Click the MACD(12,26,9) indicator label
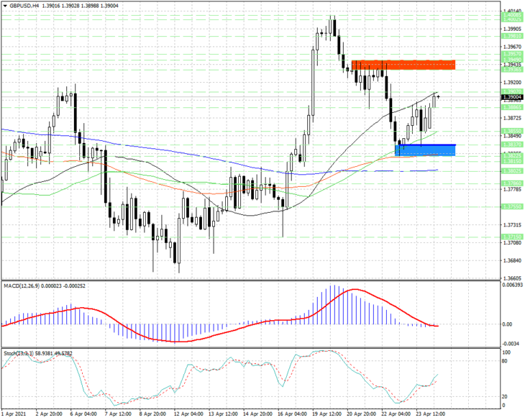The height and width of the screenshot is (420, 525). click(x=22, y=286)
